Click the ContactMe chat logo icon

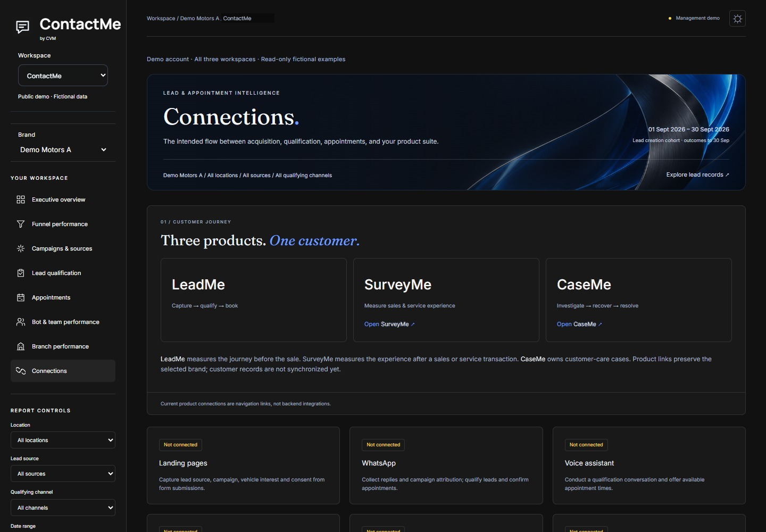pyautogui.click(x=22, y=27)
